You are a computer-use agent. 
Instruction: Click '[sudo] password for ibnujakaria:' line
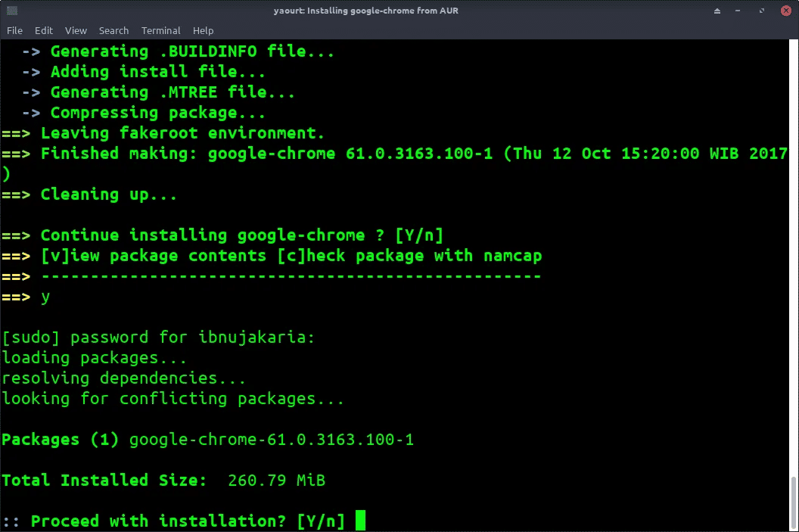tap(158, 338)
